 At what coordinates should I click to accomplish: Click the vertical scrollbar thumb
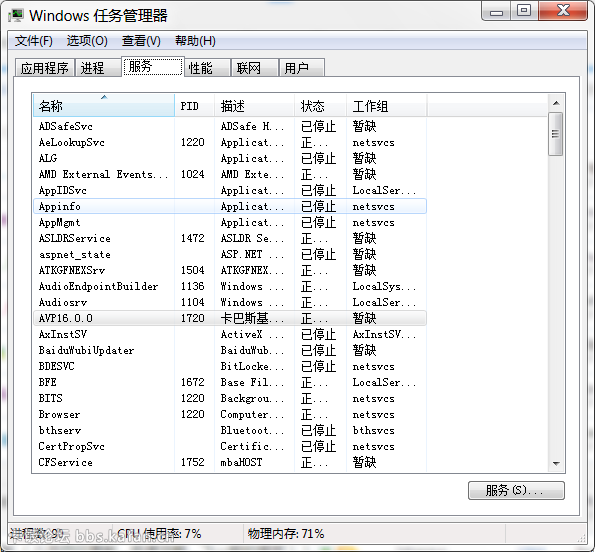tap(556, 134)
